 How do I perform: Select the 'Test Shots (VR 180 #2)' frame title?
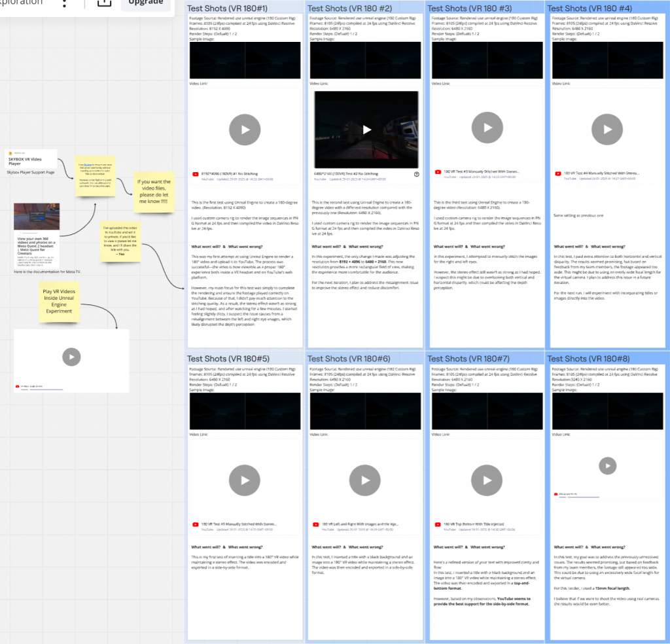click(349, 8)
